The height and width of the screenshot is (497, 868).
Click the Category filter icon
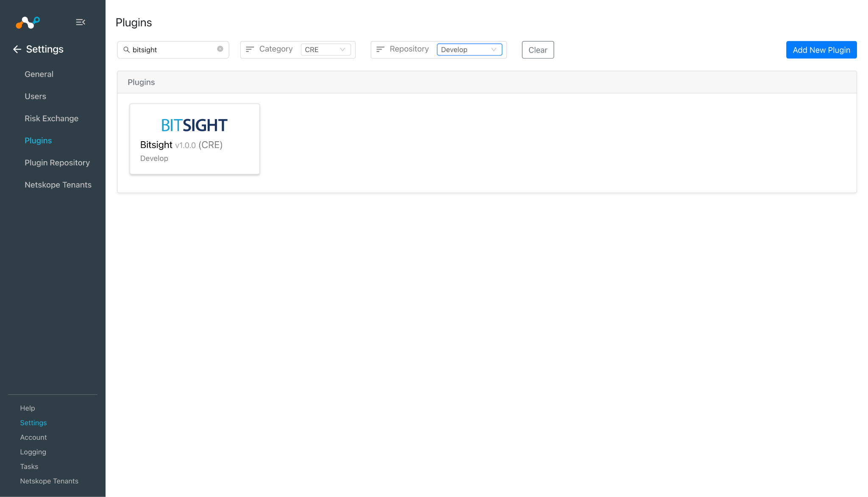coord(250,49)
